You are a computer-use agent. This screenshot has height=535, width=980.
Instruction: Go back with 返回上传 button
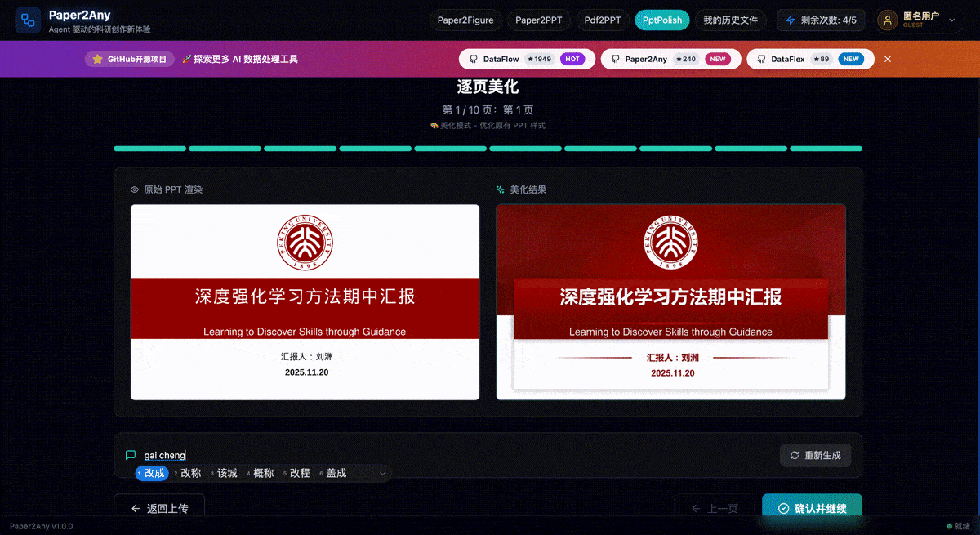[x=159, y=508]
